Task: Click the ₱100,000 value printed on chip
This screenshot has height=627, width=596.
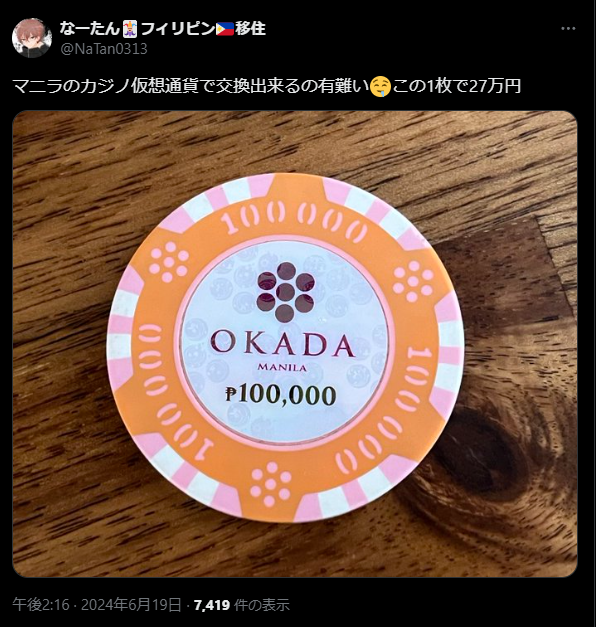Action: pyautogui.click(x=280, y=395)
